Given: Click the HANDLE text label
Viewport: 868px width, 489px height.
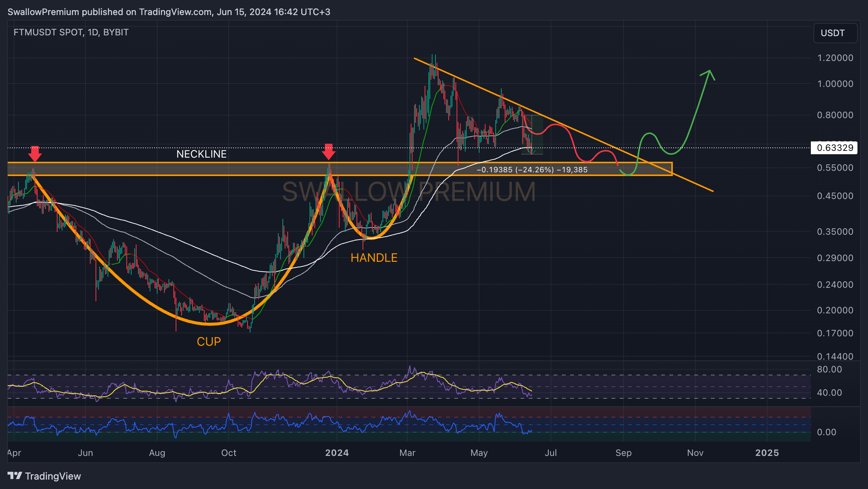Looking at the screenshot, I should (374, 258).
